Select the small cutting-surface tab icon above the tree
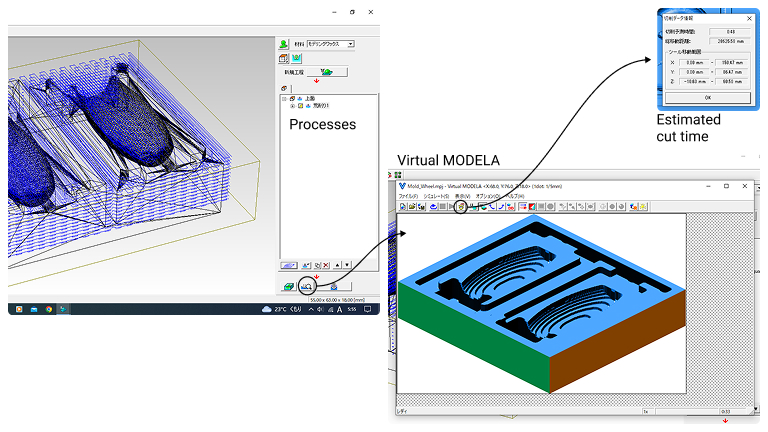This screenshot has width=768, height=432. [284, 88]
